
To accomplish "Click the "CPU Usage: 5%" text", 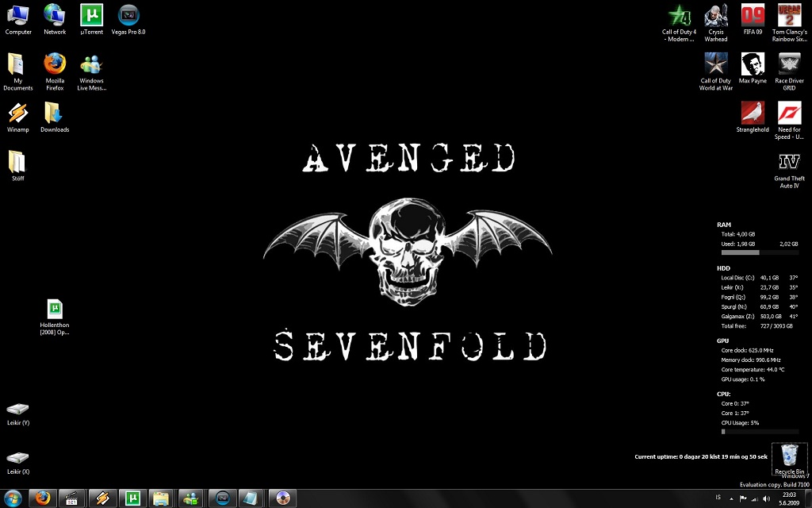I will click(x=740, y=423).
